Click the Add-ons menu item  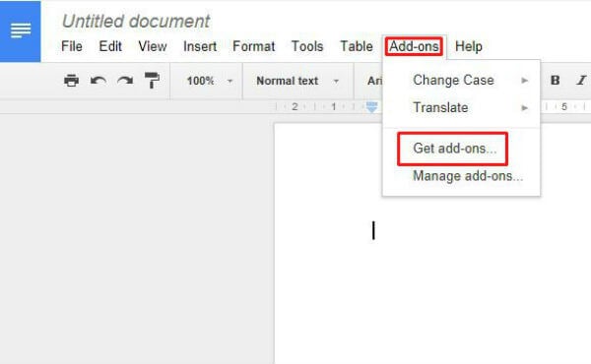coord(414,46)
